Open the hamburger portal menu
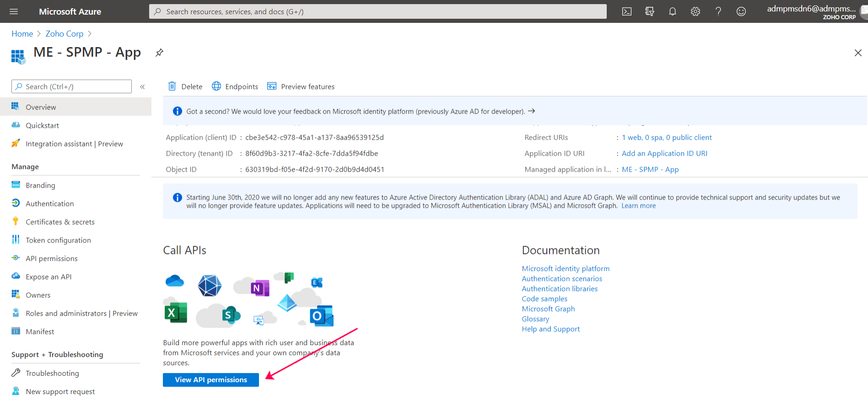The image size is (868, 411). click(14, 11)
